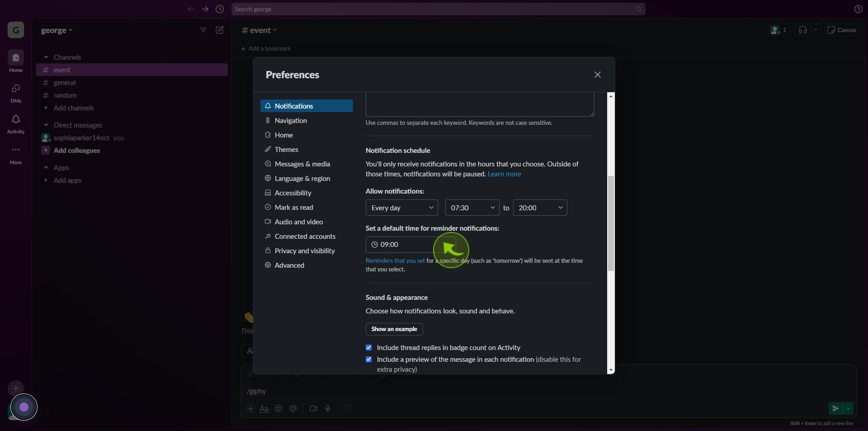
Task: Go to Home in sidebar
Action: coord(16,62)
